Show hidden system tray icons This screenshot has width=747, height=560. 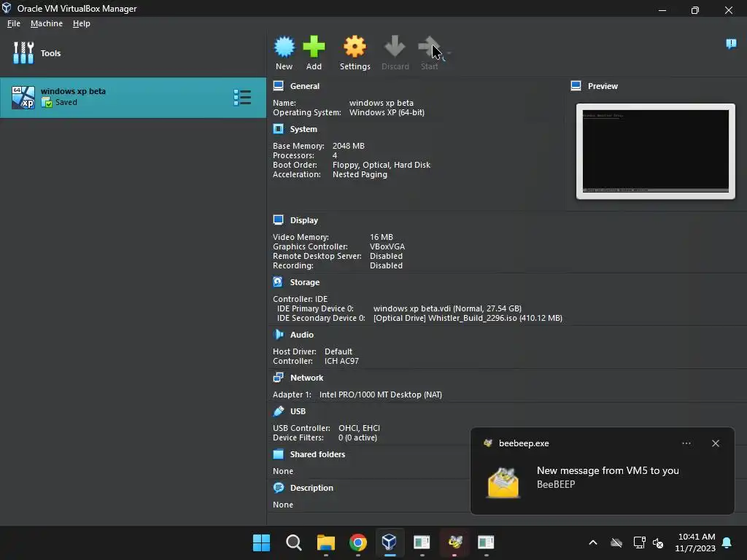(x=592, y=542)
